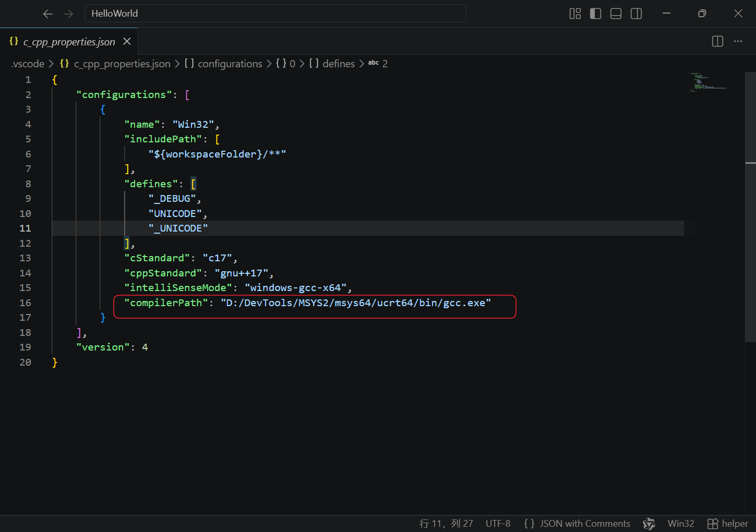Click the minimap code overview
This screenshot has width=756, height=532.
[x=707, y=82]
